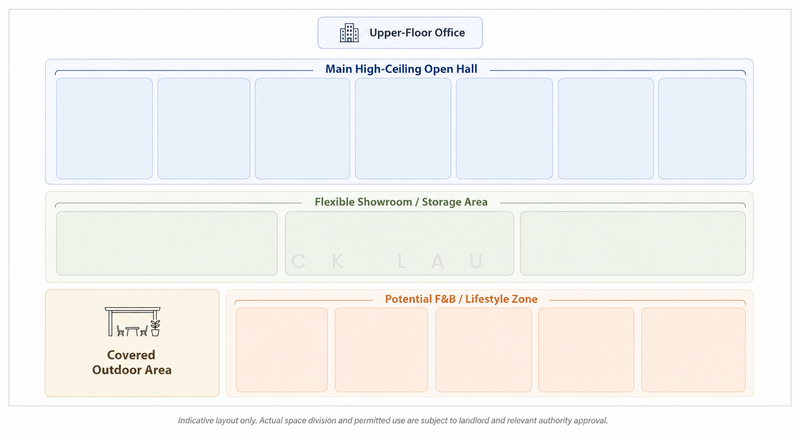Click the Upper-Floor Office label text
This screenshot has height=440, width=800.
417,33
